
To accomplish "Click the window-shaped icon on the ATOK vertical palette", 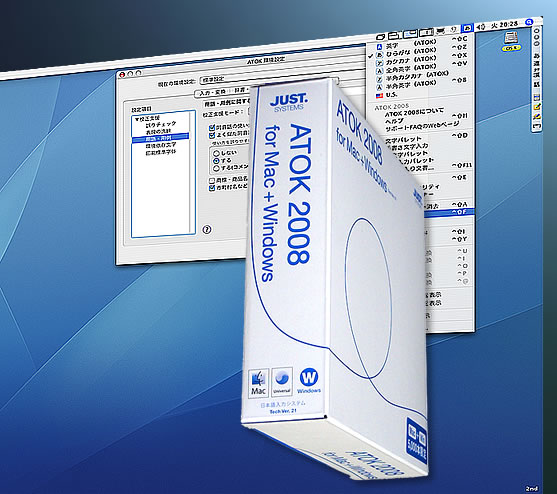I will pyautogui.click(x=536, y=97).
